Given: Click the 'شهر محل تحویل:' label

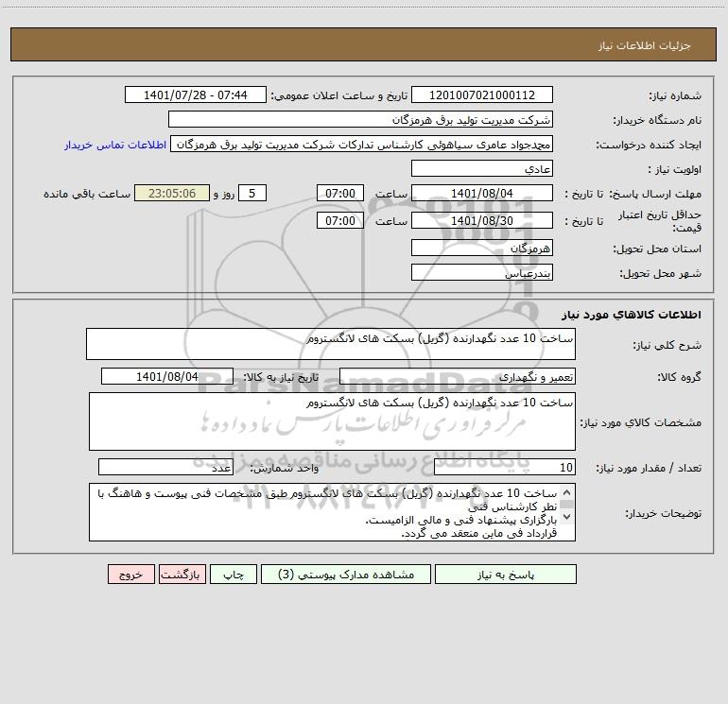Looking at the screenshot, I should [660, 273].
